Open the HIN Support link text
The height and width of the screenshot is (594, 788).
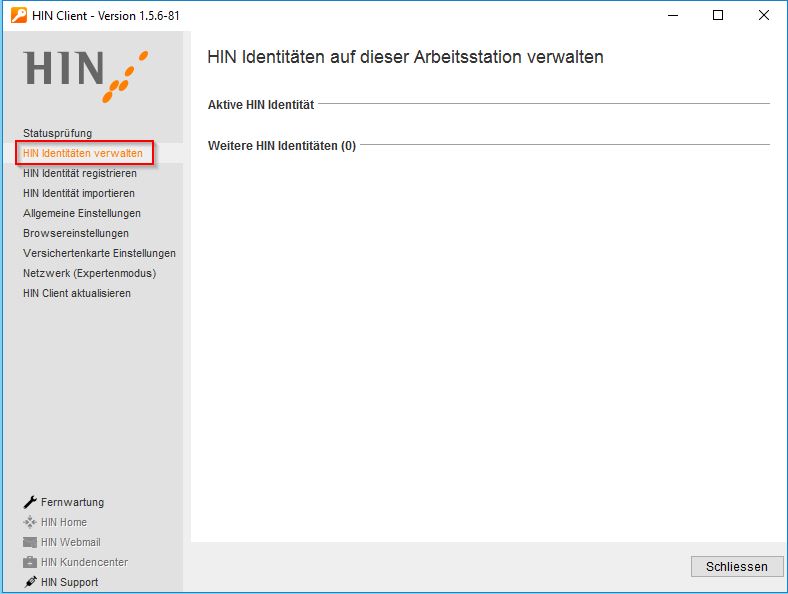[70, 582]
